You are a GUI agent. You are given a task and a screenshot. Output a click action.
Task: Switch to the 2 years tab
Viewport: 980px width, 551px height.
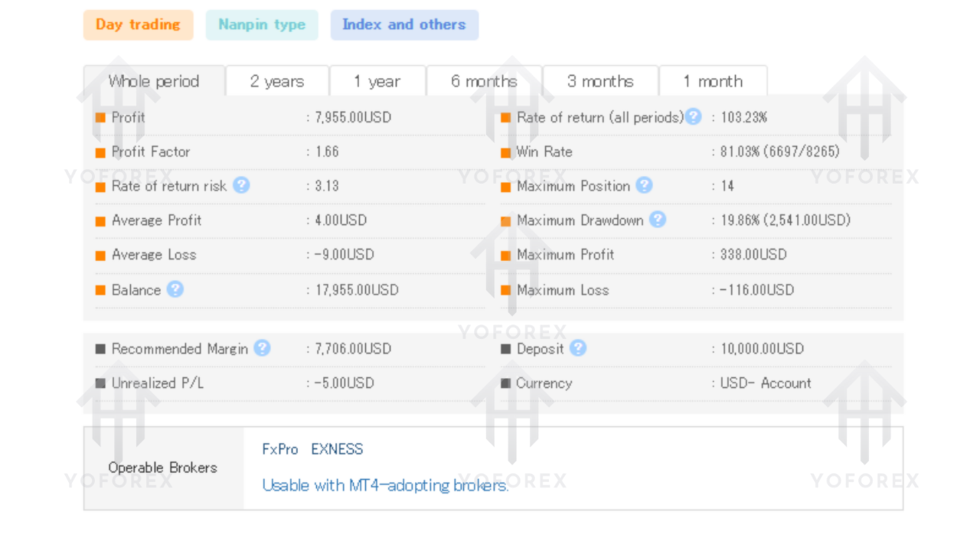277,81
